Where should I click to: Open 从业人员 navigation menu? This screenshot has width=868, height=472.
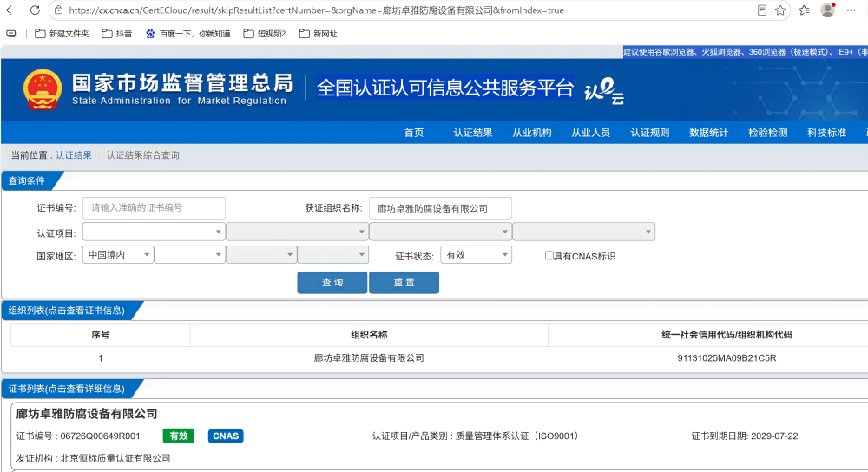(x=590, y=133)
